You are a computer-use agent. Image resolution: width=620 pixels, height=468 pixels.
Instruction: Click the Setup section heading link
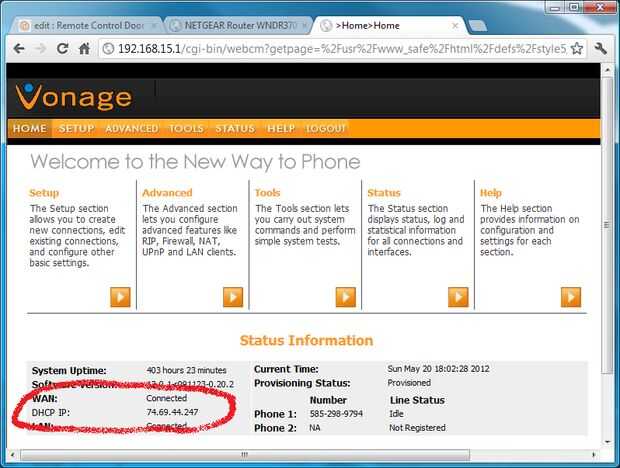click(x=44, y=193)
